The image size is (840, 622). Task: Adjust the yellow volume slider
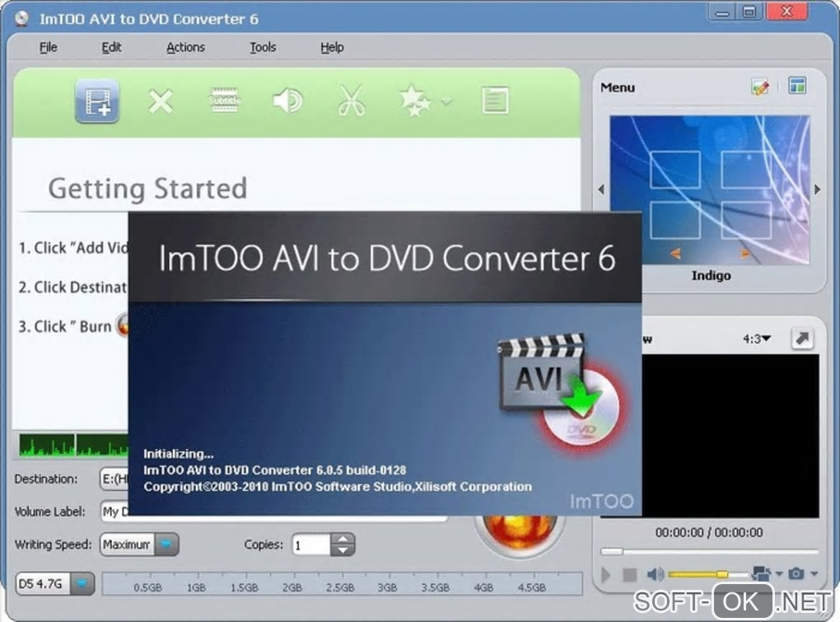(x=707, y=574)
